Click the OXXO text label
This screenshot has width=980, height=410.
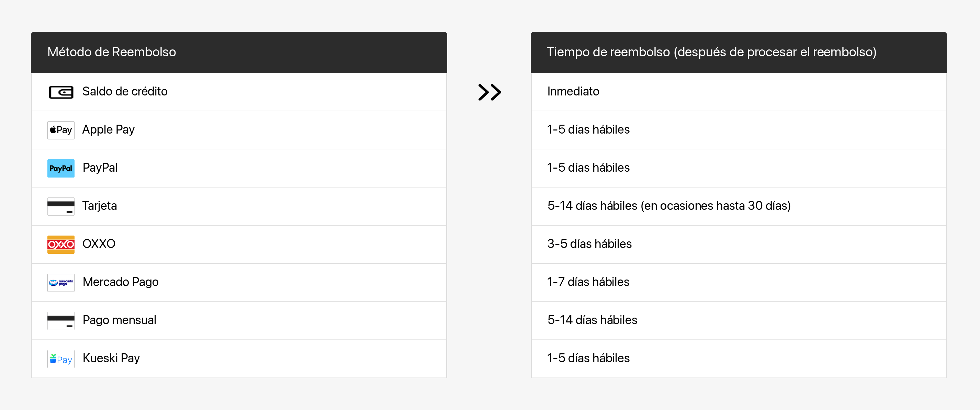click(99, 244)
